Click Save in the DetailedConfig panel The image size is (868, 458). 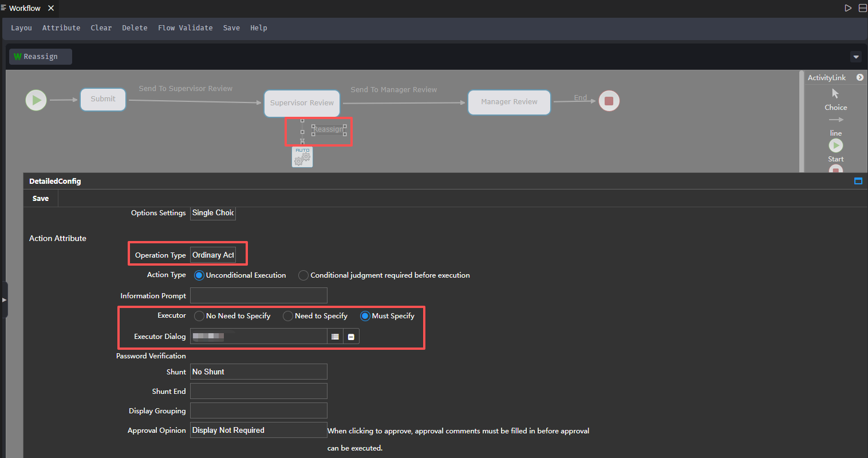41,199
